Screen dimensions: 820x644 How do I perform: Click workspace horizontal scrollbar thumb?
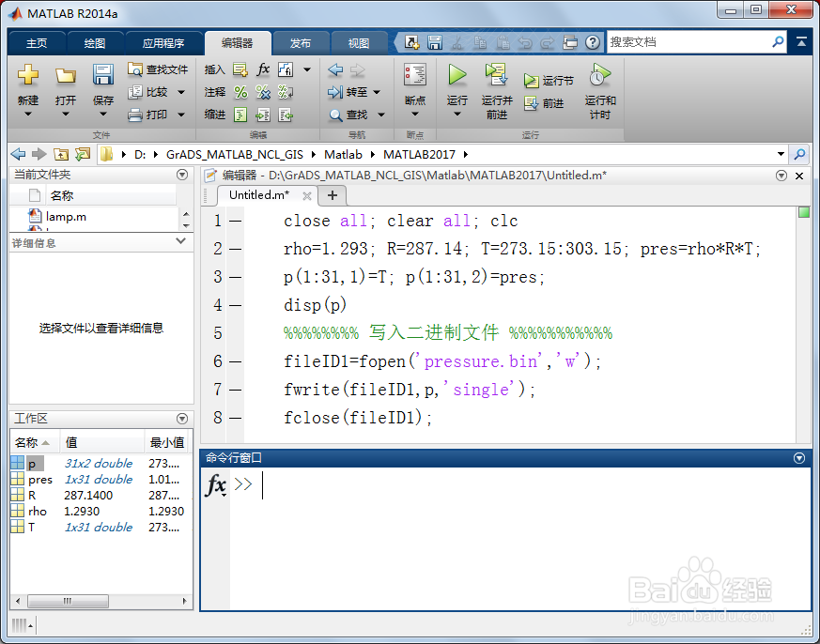[x=68, y=601]
